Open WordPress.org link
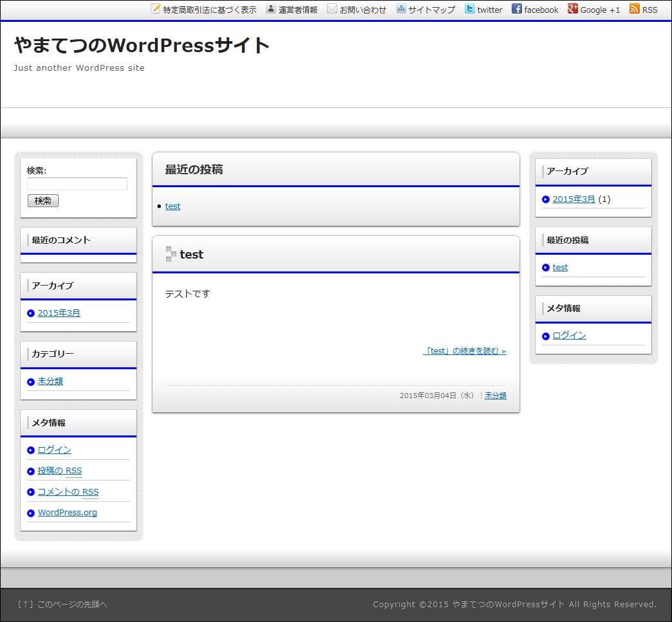The image size is (672, 622). [68, 513]
